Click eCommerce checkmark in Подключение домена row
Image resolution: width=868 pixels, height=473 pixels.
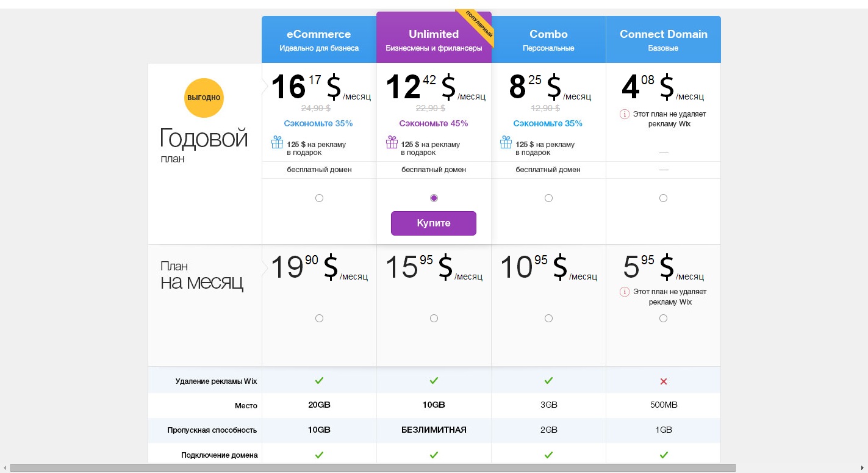pyautogui.click(x=319, y=455)
